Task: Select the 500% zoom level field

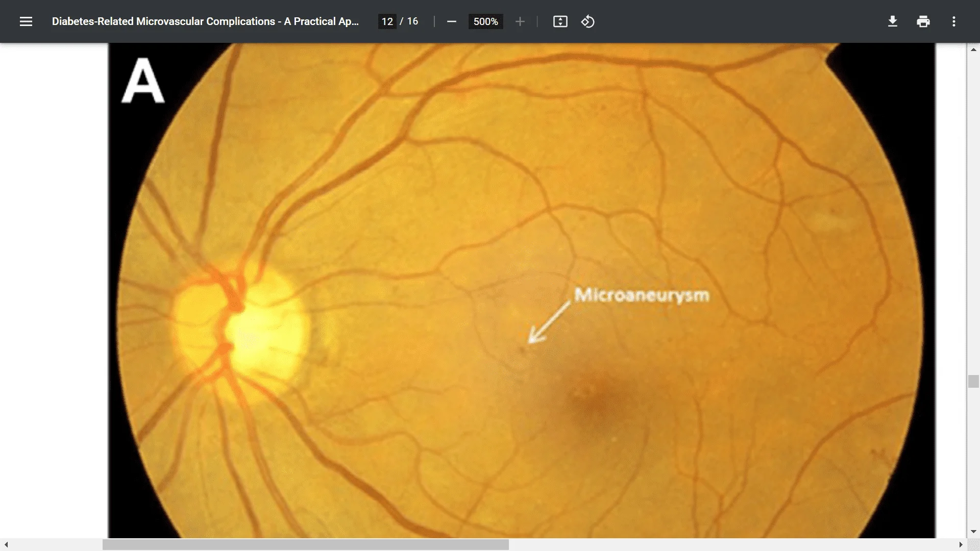Action: click(485, 21)
